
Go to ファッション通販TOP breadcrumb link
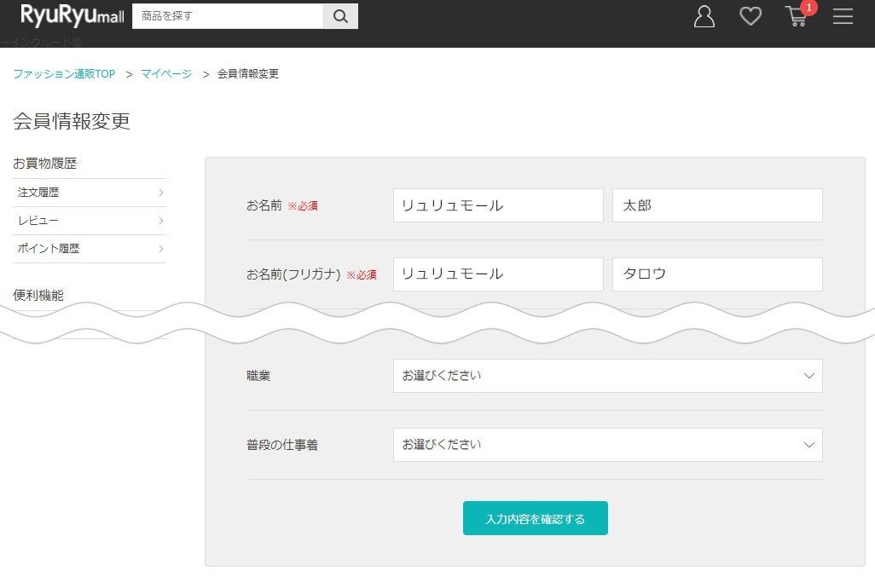[64, 73]
